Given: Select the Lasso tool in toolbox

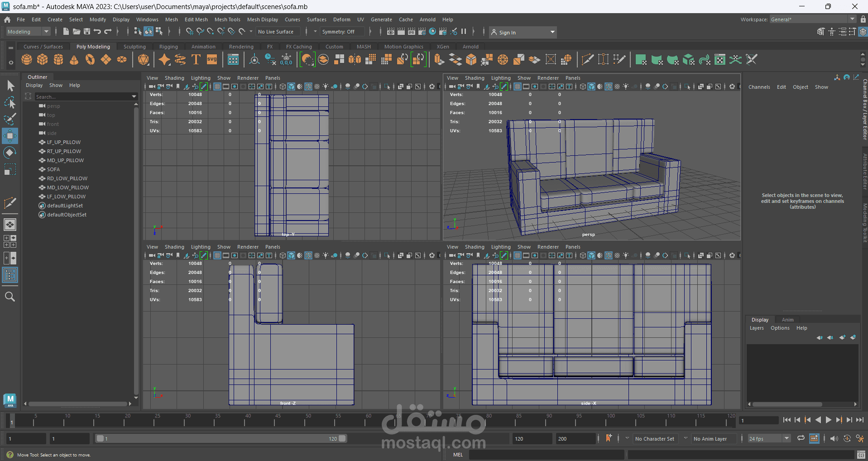Looking at the screenshot, I should [x=10, y=103].
